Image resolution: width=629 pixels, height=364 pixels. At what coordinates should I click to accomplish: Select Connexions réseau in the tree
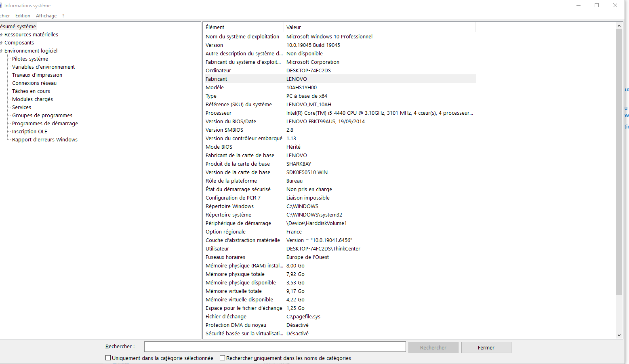coord(34,83)
